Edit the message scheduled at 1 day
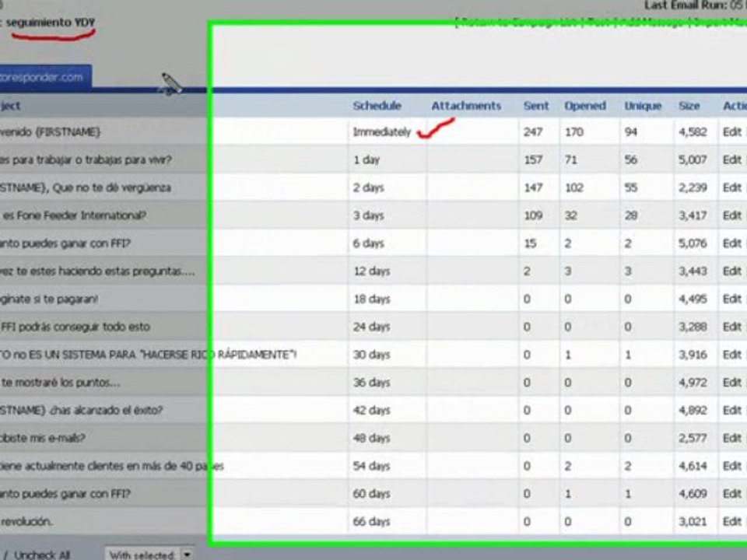This screenshot has width=747, height=560. [731, 159]
